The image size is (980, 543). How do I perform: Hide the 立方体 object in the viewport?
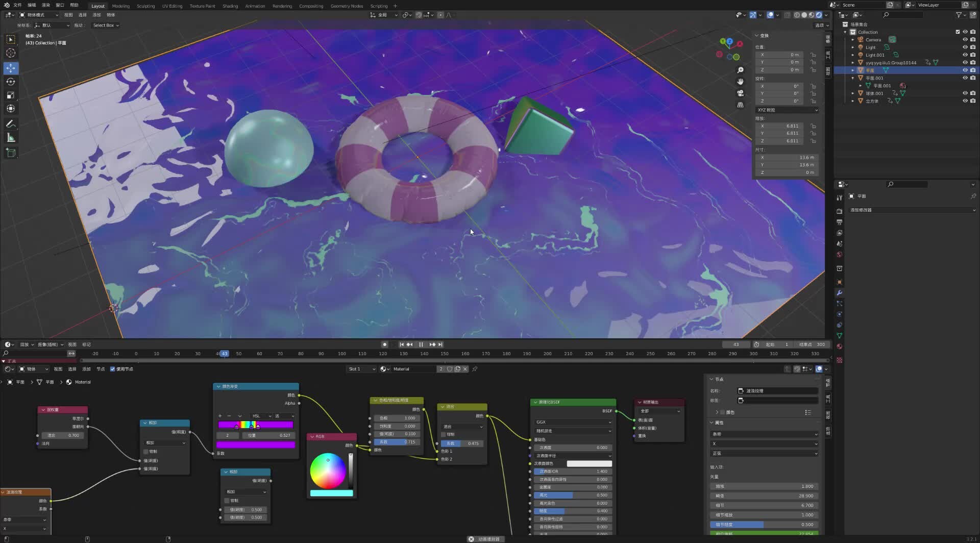965,101
